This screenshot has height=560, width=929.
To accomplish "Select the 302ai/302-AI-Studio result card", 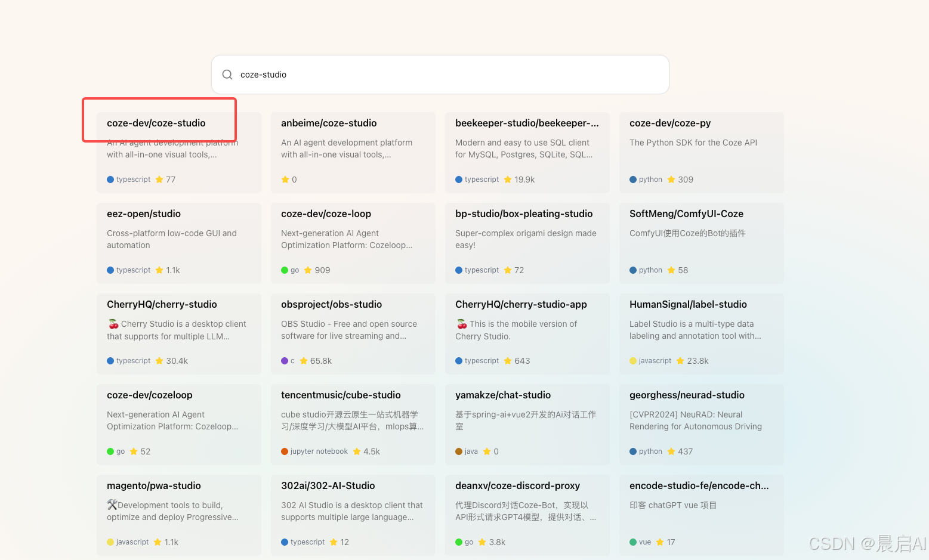I will click(353, 515).
